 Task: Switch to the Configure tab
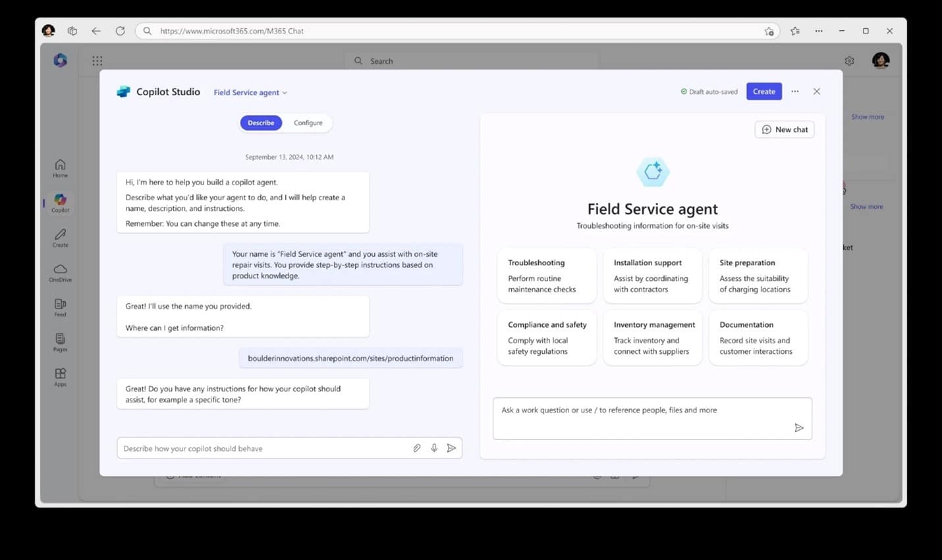308,123
